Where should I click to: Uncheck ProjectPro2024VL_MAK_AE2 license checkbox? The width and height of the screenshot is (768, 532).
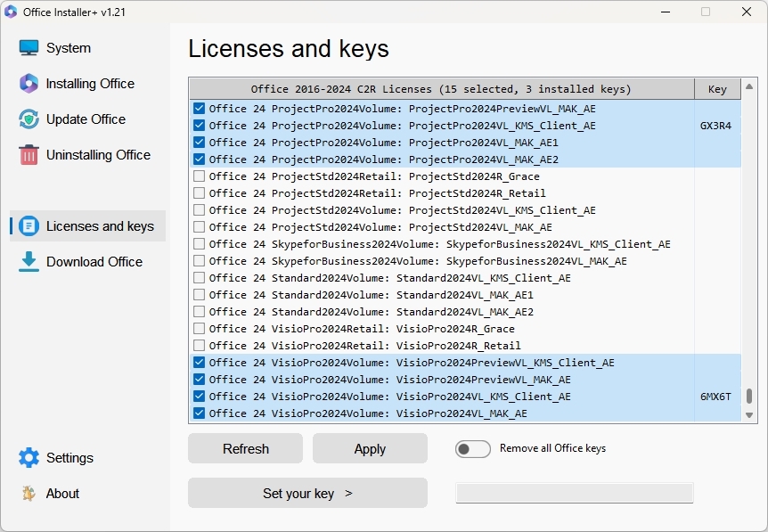tap(199, 160)
